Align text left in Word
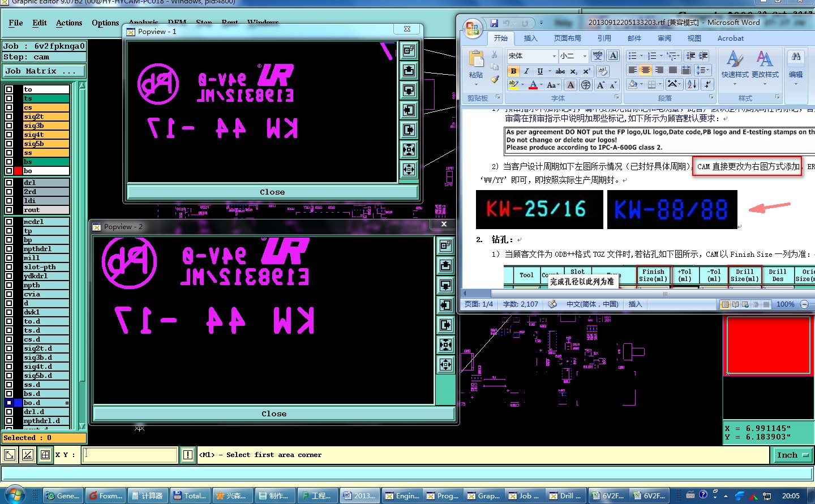Screen dimensions: 815x504 [x=632, y=70]
